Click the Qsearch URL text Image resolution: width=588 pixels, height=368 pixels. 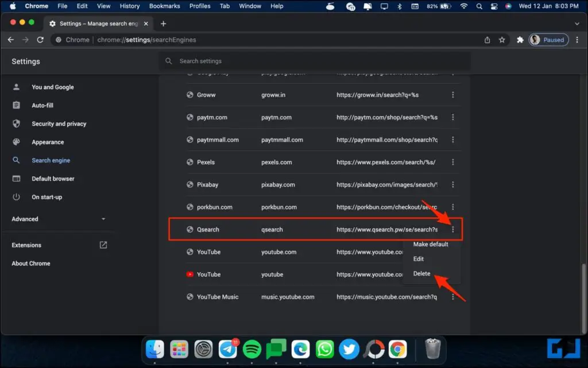coord(387,229)
